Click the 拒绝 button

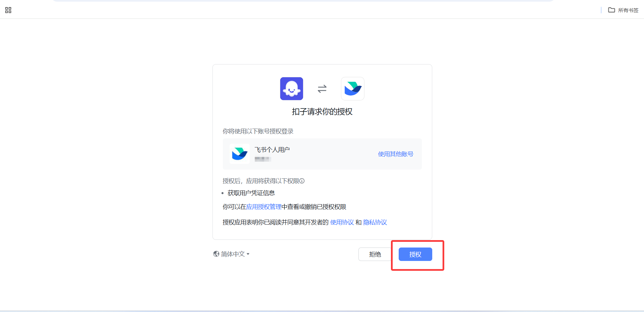pyautogui.click(x=375, y=254)
